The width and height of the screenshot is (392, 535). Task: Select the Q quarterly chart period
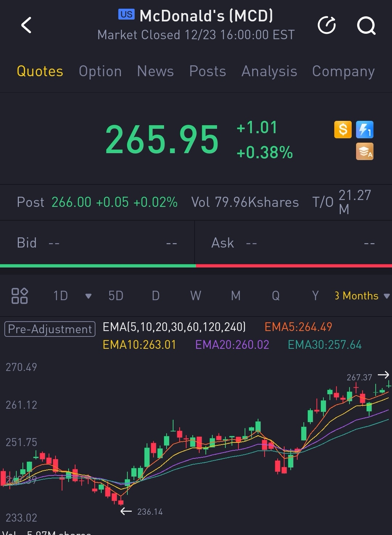click(276, 296)
